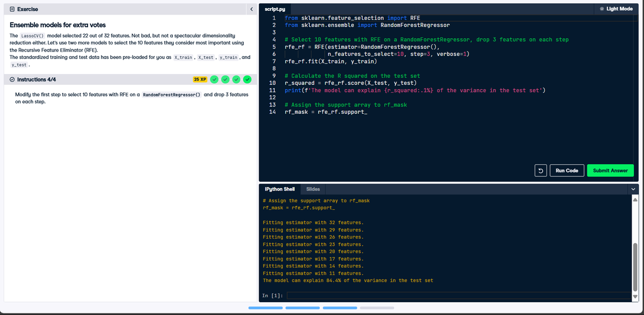This screenshot has width=644, height=315.
Task: Click line 5 rfe_rf = RFE(estimator
Action: [x=362, y=47]
